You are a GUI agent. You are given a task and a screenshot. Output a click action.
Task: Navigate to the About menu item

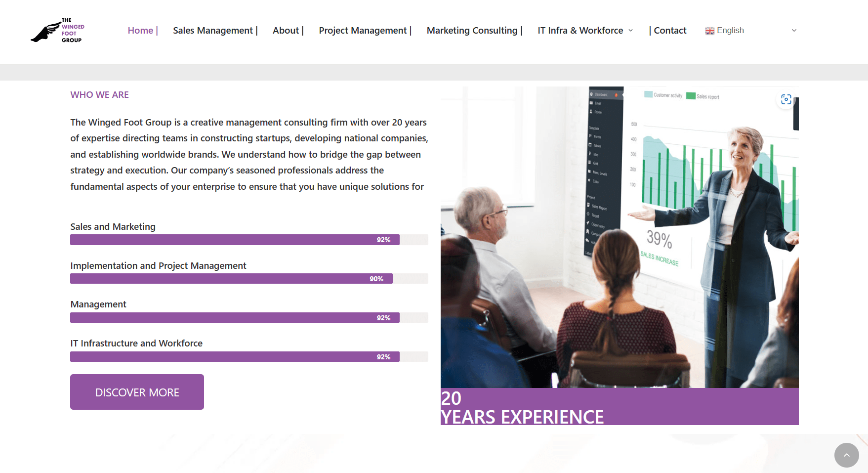(286, 31)
